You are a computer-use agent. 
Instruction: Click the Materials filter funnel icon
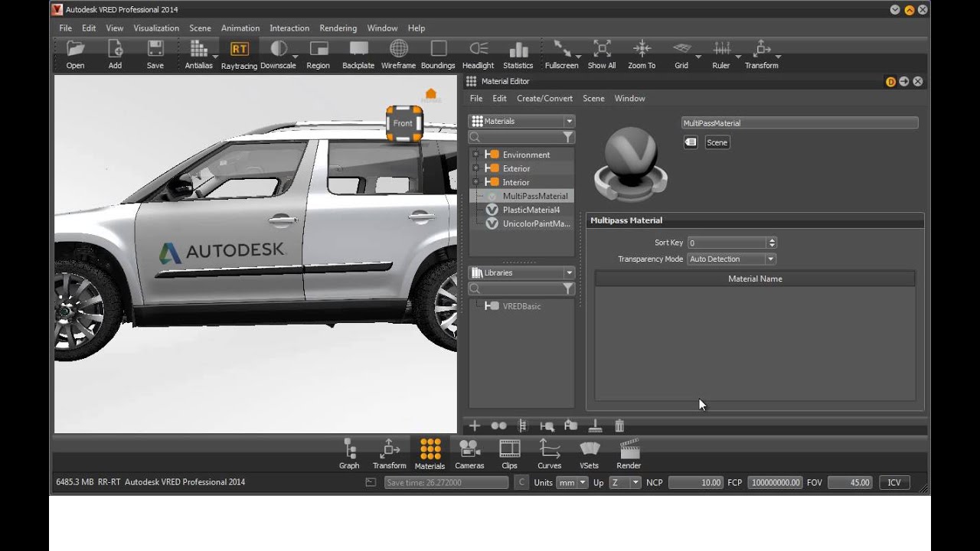568,137
